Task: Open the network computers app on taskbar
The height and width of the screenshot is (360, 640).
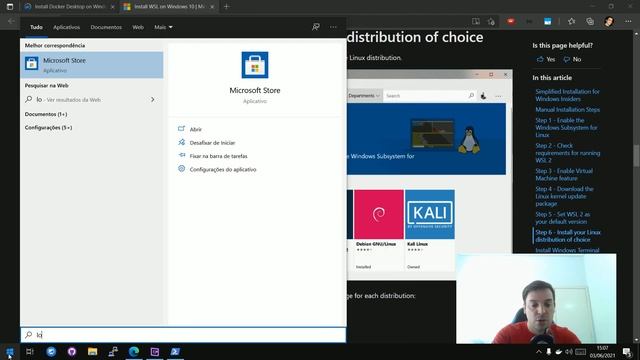Action: pos(113,351)
